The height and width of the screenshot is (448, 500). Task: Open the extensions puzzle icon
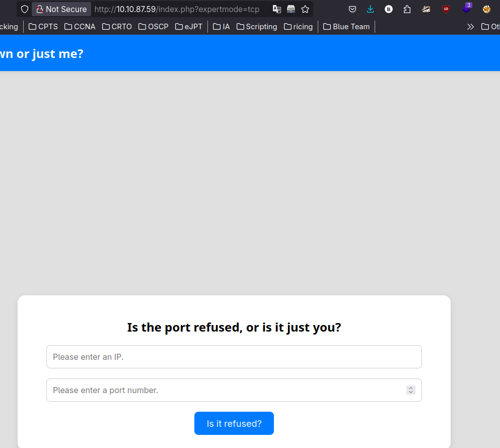coord(407,9)
